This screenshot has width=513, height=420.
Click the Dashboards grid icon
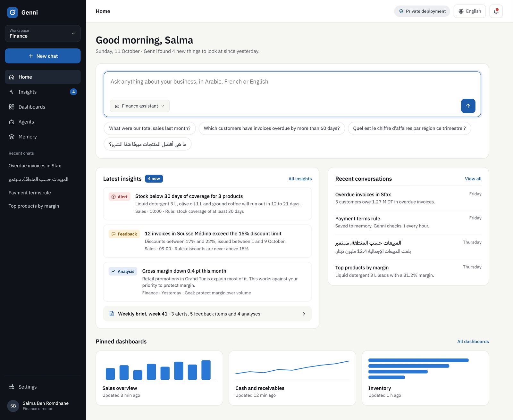tap(12, 107)
